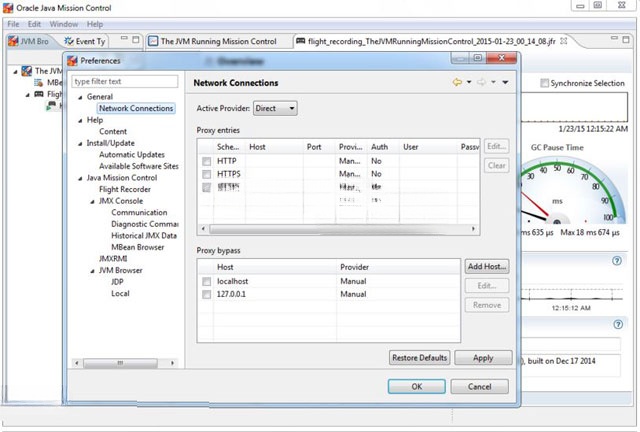Switch to the Event Types tab
The height and width of the screenshot is (432, 640).
pyautogui.click(x=85, y=41)
